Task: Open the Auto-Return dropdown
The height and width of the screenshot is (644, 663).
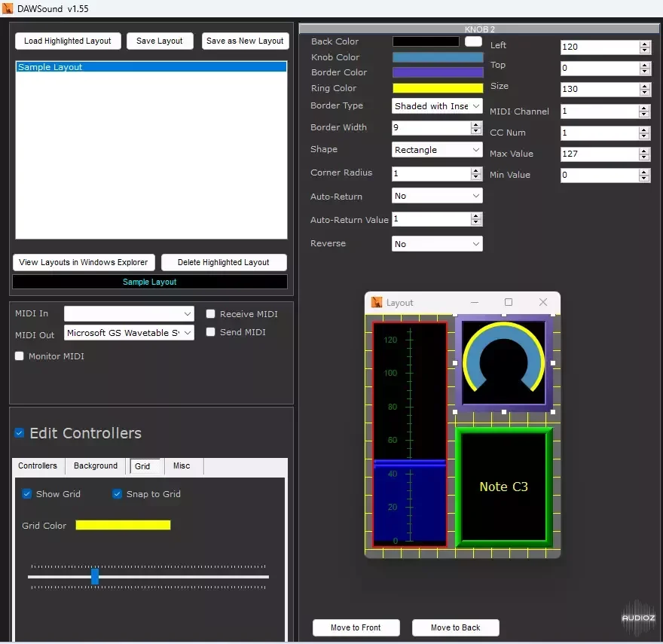Action: pyautogui.click(x=437, y=196)
